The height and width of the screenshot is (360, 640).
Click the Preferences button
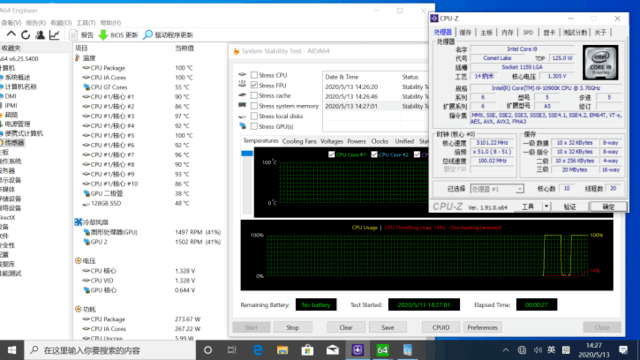482,327
